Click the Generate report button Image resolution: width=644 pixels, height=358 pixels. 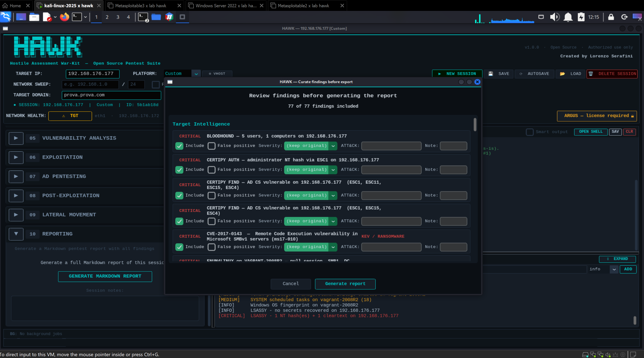345,284
